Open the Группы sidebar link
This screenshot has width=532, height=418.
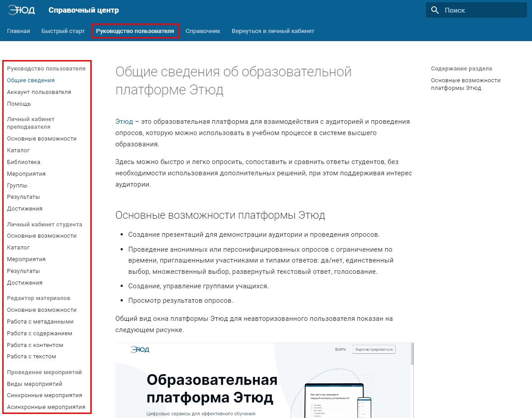(x=17, y=185)
